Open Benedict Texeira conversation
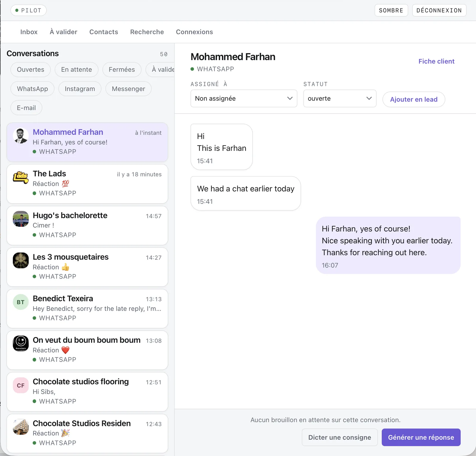Viewport: 476px width, 456px height. [x=87, y=308]
